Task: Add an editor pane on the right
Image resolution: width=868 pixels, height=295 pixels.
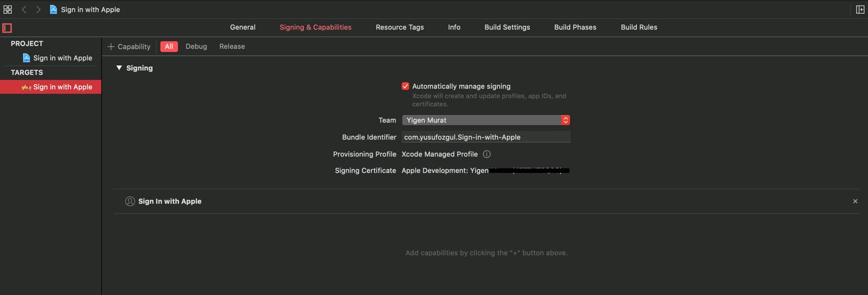Action: (860, 9)
